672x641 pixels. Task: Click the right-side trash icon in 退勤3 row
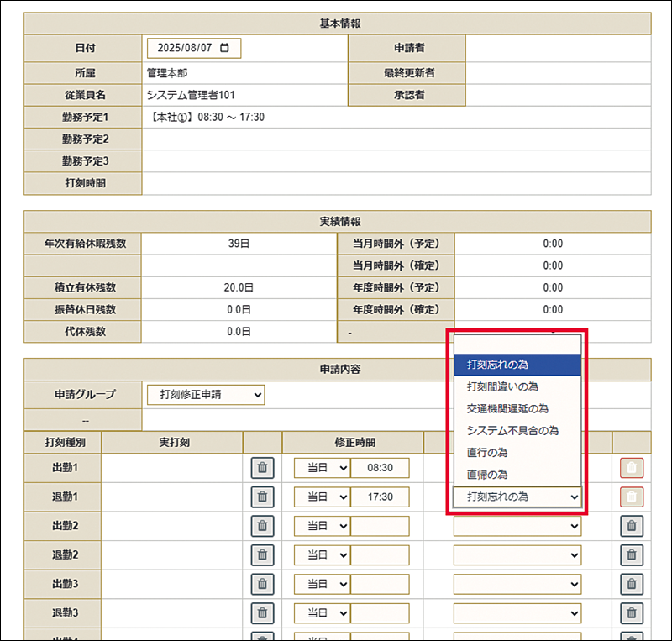[632, 613]
